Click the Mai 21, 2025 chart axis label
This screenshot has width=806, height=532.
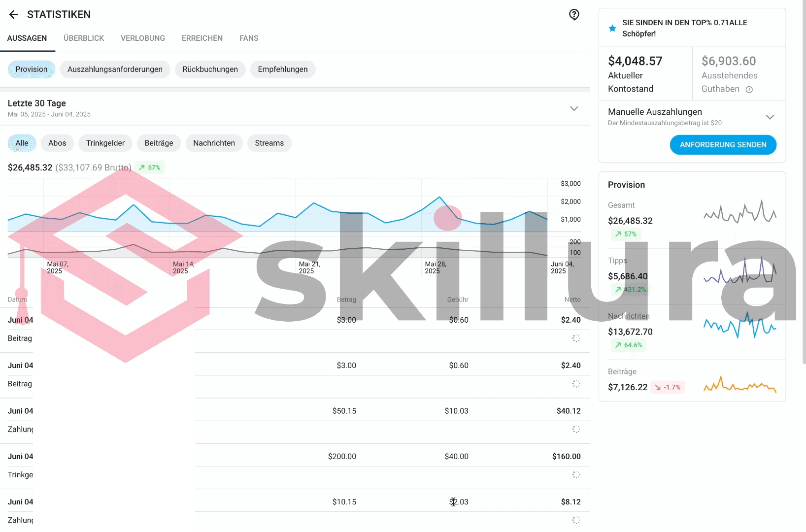pos(309,267)
